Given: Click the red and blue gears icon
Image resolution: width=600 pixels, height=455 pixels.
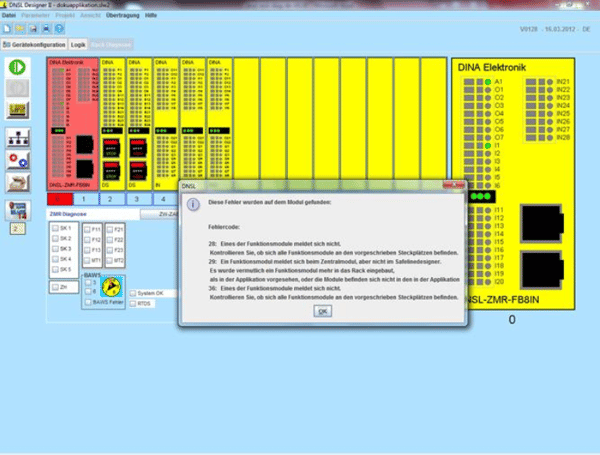Looking at the screenshot, I should [18, 159].
